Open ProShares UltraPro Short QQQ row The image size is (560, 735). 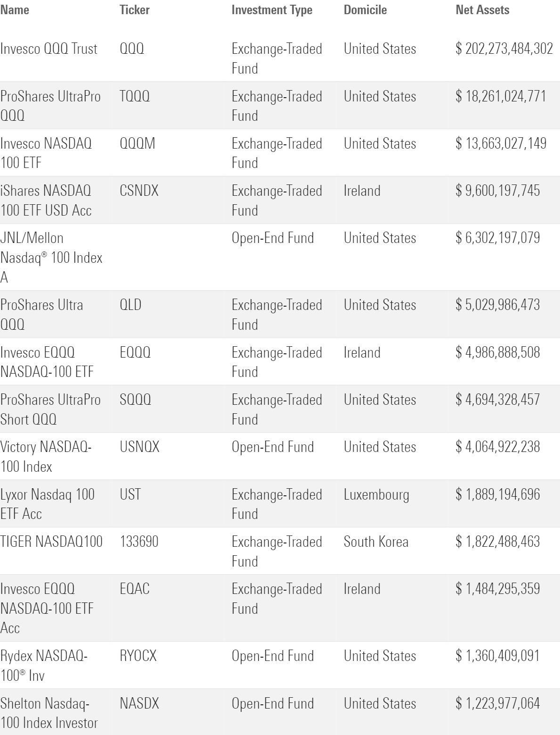[x=50, y=409]
